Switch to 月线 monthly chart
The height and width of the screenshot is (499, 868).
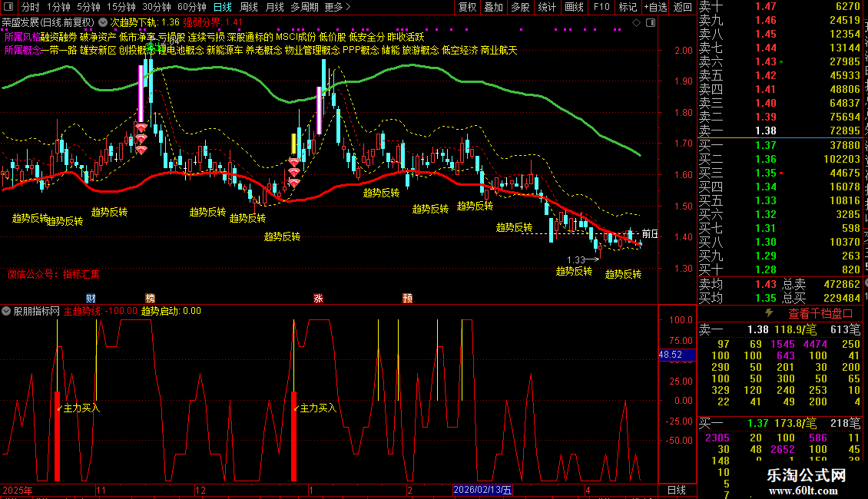(274, 7)
